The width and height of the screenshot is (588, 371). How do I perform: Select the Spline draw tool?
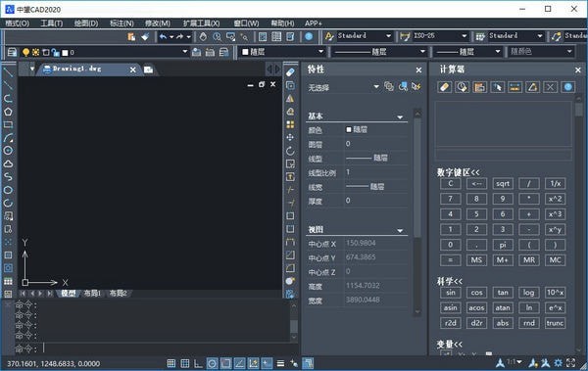[x=8, y=177]
